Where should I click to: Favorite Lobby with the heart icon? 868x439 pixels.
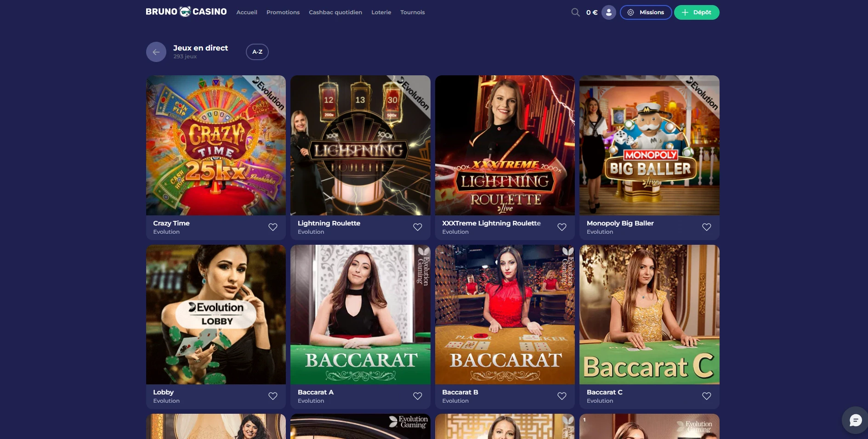[273, 396]
